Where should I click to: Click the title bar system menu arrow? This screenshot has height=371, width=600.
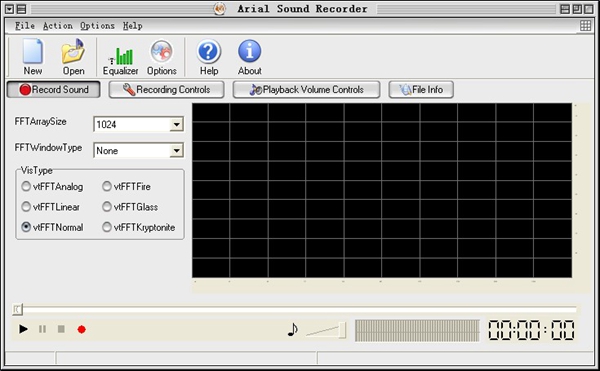[x=10, y=9]
